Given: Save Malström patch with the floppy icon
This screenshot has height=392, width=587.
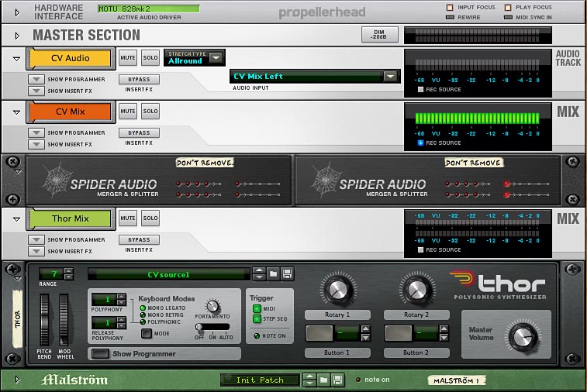Looking at the screenshot, I should (337, 380).
